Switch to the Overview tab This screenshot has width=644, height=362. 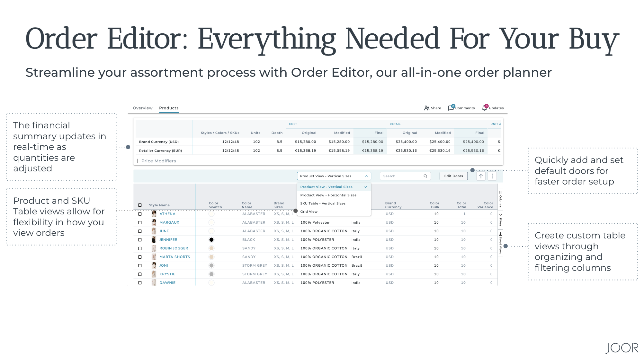pyautogui.click(x=143, y=108)
